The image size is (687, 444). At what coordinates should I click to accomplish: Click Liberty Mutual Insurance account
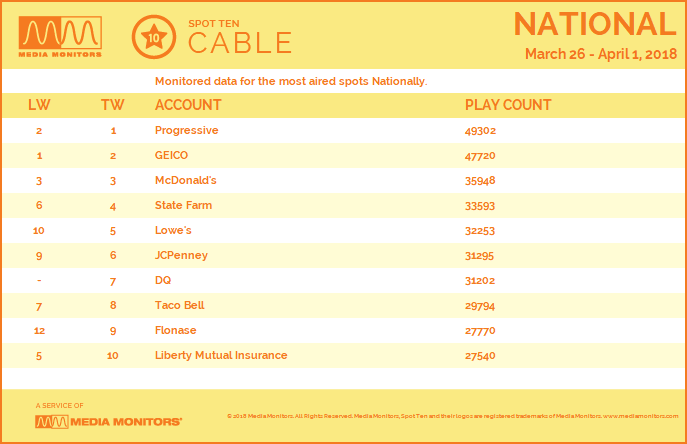pos(221,355)
